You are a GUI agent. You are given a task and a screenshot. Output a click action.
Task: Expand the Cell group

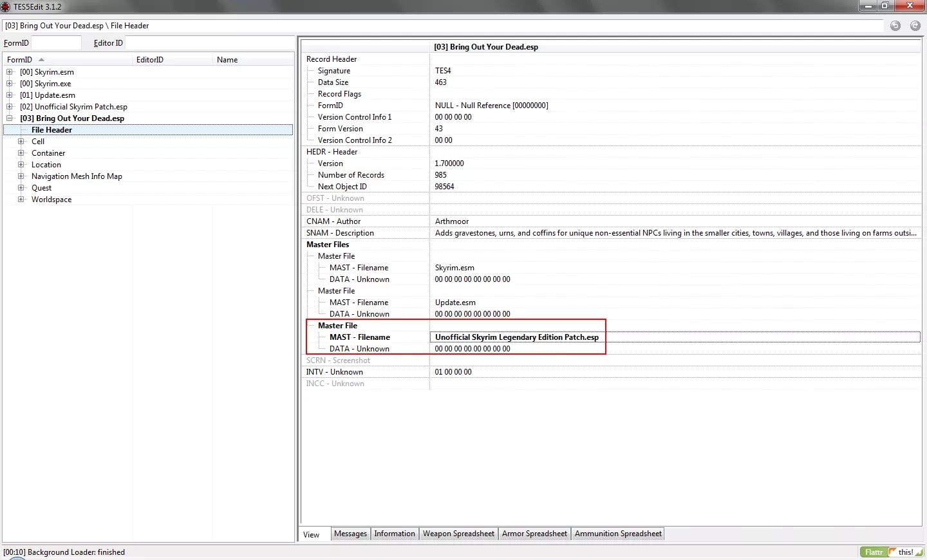tap(21, 142)
